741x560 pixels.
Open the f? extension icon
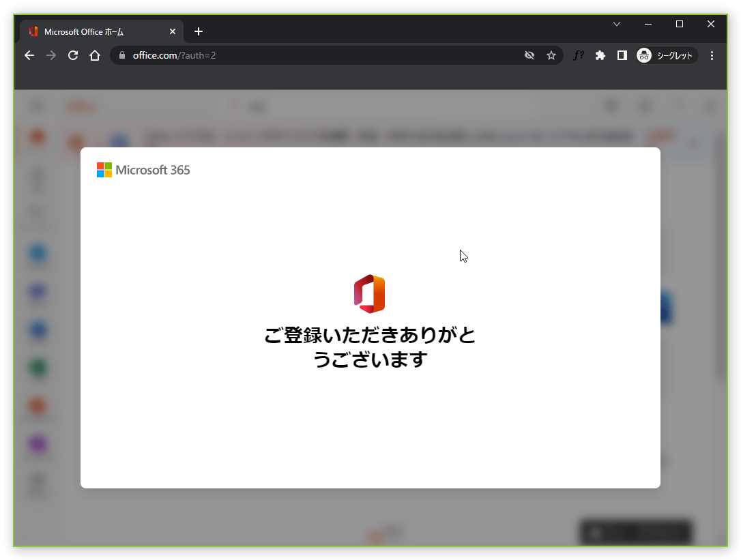pyautogui.click(x=578, y=55)
